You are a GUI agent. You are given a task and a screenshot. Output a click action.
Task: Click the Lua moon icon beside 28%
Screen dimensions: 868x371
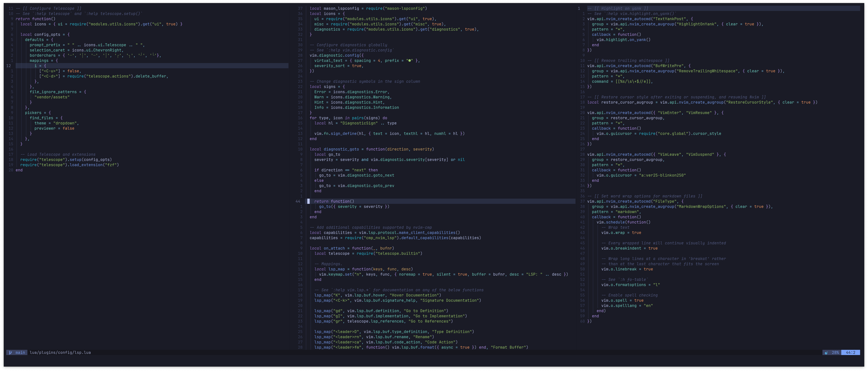pos(826,353)
